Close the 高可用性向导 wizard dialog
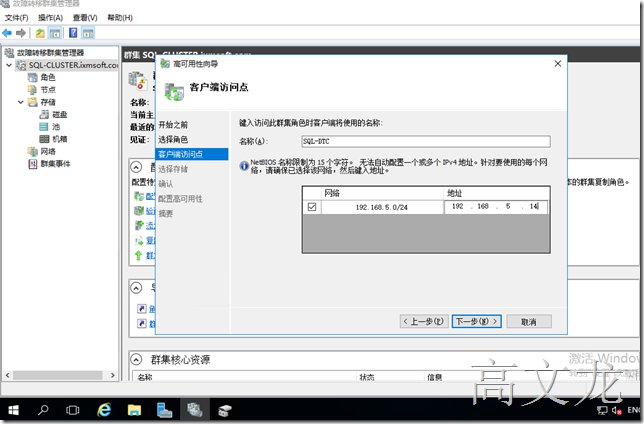644x424 pixels. 557,64
